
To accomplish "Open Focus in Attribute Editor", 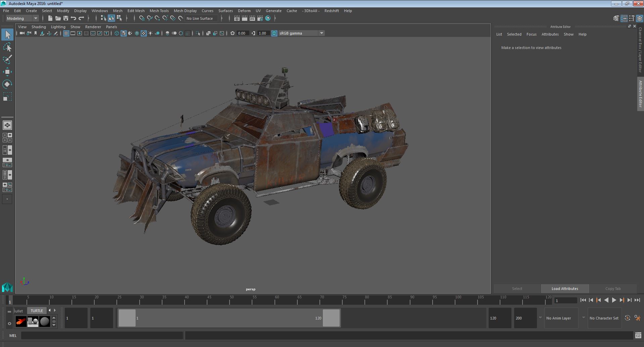I will coord(531,34).
